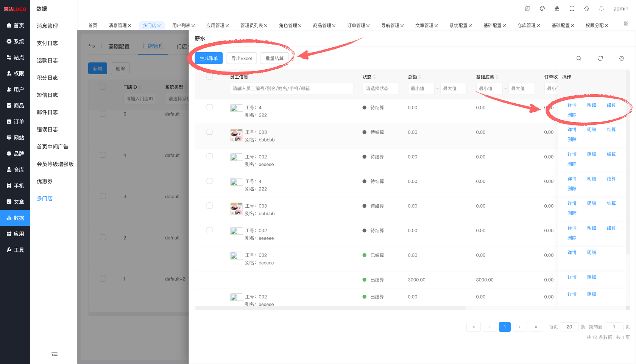Open the notification bell
Viewport: 636px width, 364px height.
[x=601, y=9]
